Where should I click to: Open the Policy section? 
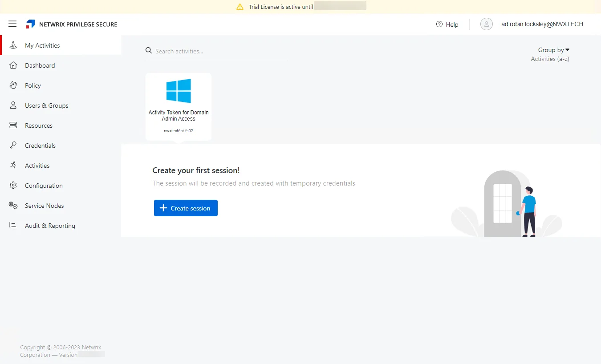(x=61, y=85)
